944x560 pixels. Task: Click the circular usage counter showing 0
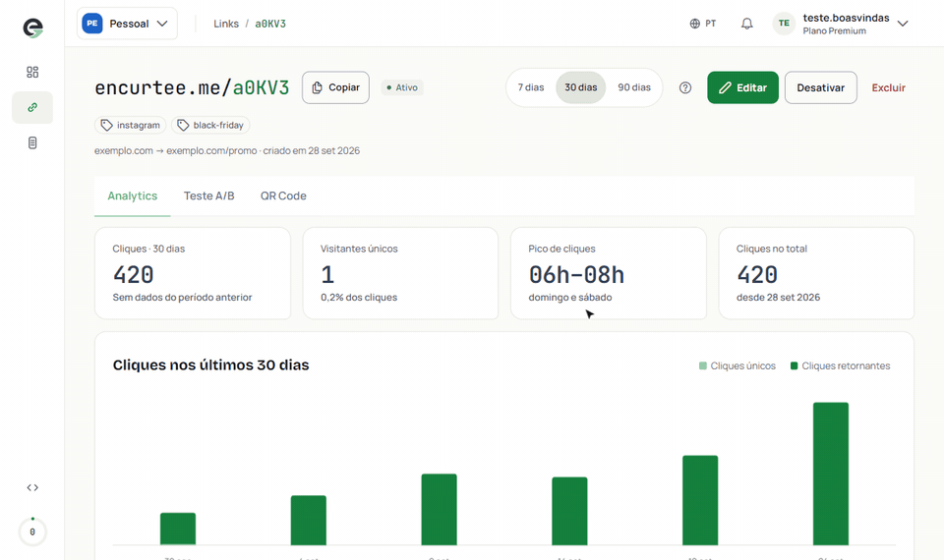point(32,532)
